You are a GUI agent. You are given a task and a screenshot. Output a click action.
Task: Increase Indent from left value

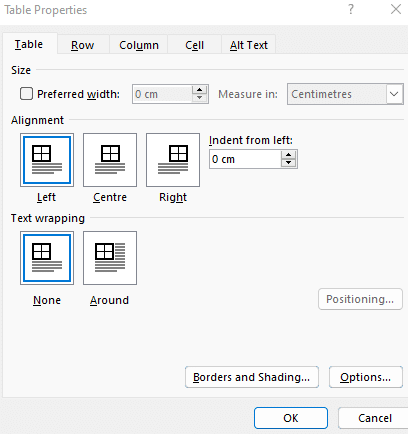pos(288,155)
